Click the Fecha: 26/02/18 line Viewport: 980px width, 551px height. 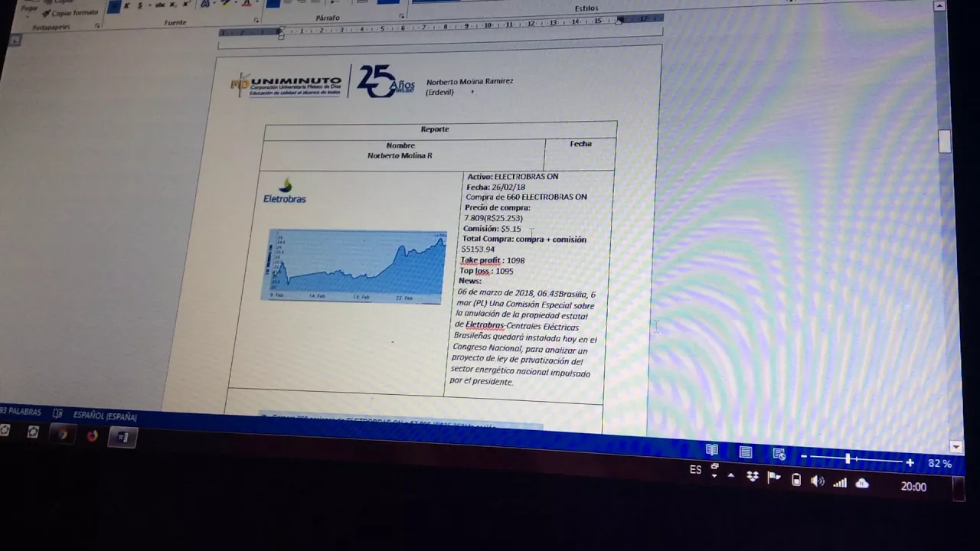click(x=496, y=187)
